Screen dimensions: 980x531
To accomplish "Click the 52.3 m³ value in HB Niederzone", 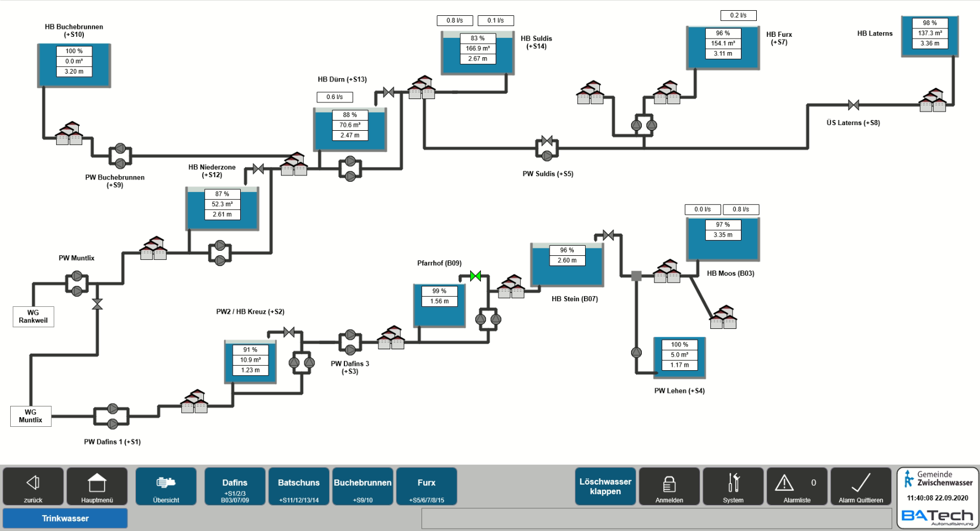I will 222,204.
